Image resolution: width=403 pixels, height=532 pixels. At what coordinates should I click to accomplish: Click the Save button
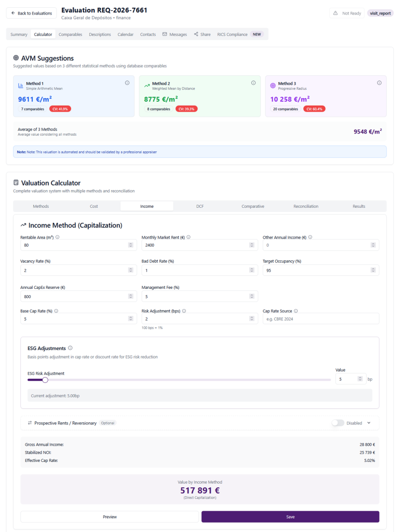point(290,517)
